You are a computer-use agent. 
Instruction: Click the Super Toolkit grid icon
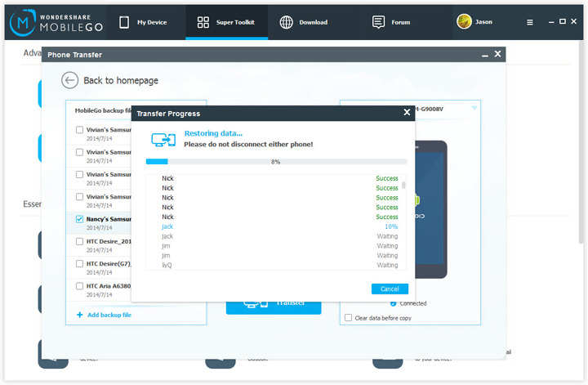(203, 22)
